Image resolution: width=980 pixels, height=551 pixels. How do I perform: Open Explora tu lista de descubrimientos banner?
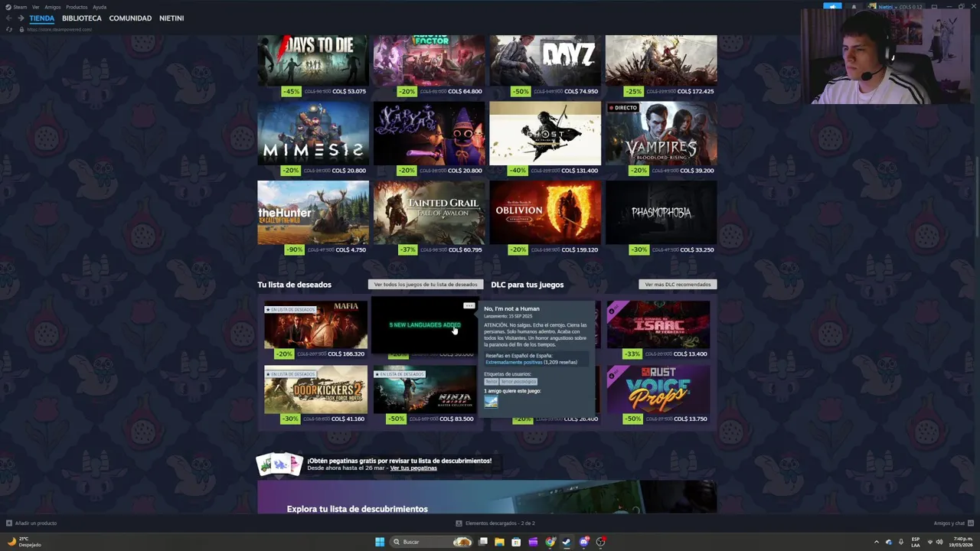487,497
